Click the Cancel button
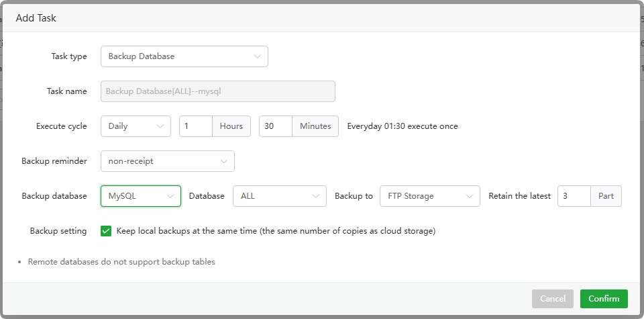This screenshot has height=319, width=644. 552,299
